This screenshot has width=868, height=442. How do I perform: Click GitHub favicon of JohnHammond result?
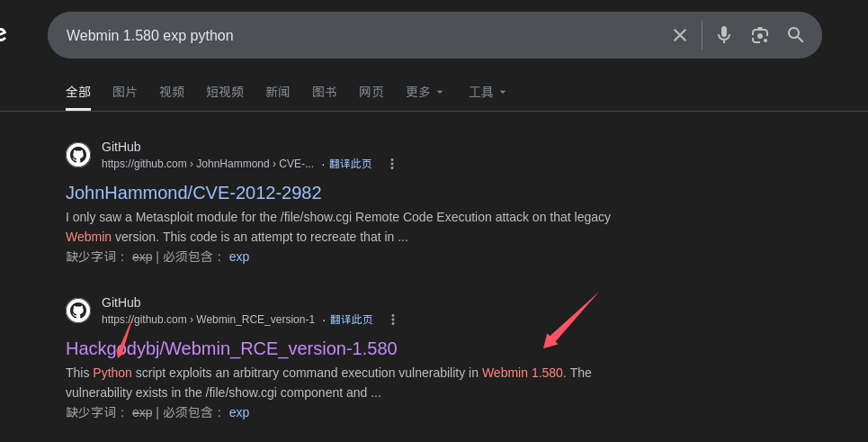click(78, 155)
